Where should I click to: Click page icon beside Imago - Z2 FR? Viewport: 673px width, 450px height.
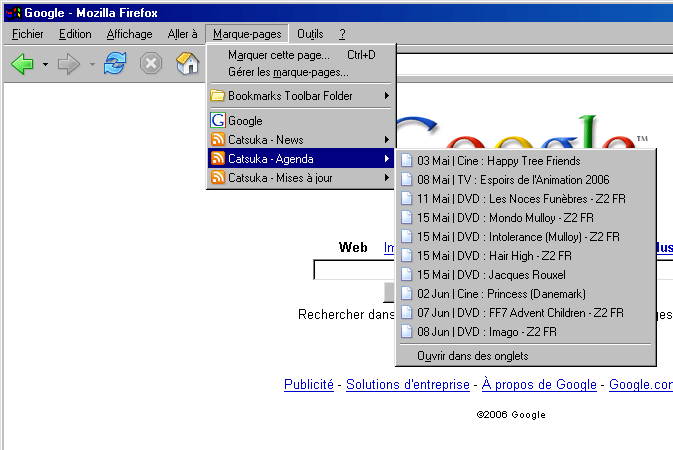406,331
